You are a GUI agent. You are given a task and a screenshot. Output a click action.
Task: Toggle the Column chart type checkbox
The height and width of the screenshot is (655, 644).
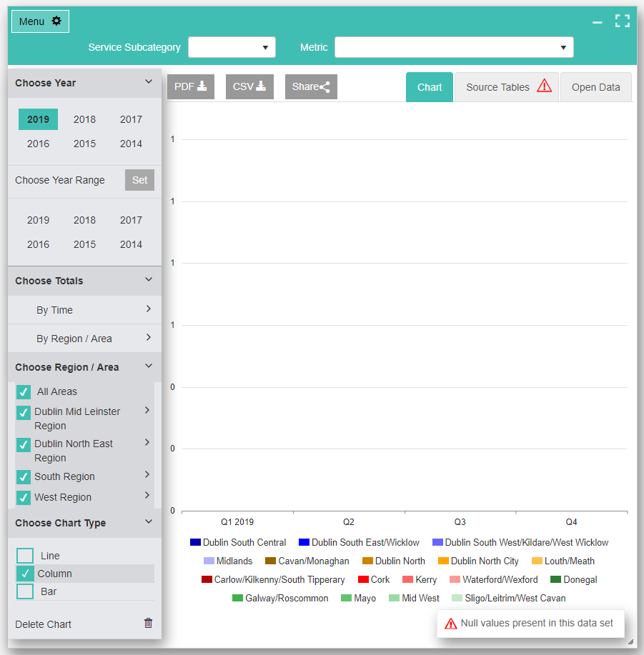pos(25,574)
